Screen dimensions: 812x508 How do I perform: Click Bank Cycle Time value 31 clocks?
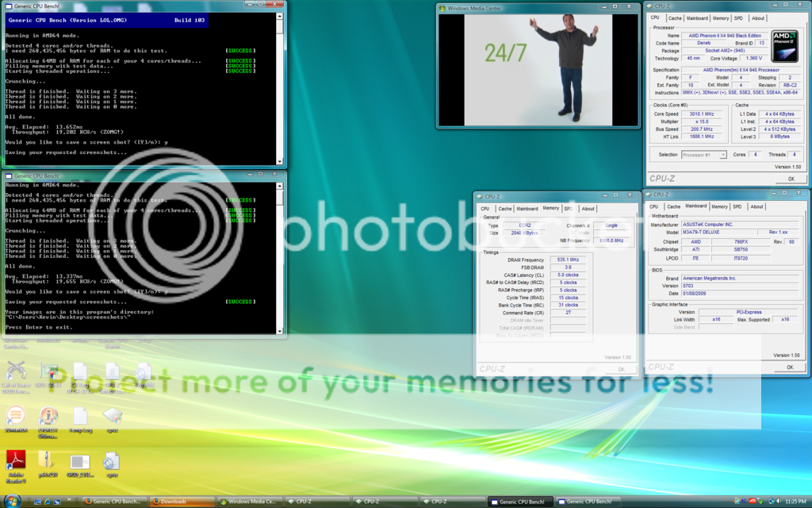point(568,306)
